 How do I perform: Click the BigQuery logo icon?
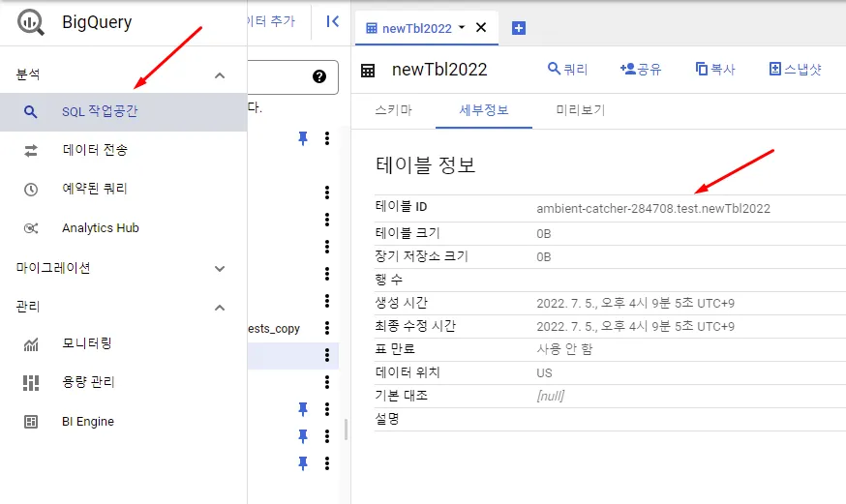30,22
